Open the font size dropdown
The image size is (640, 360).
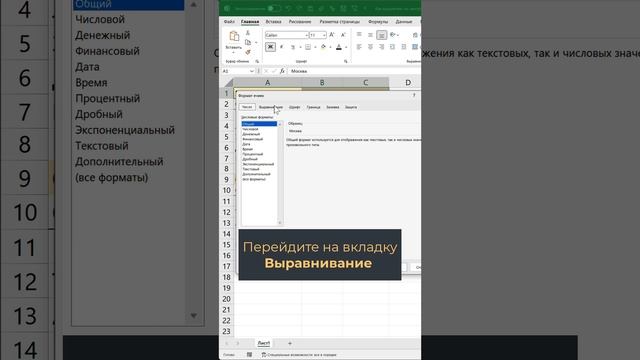[324, 36]
